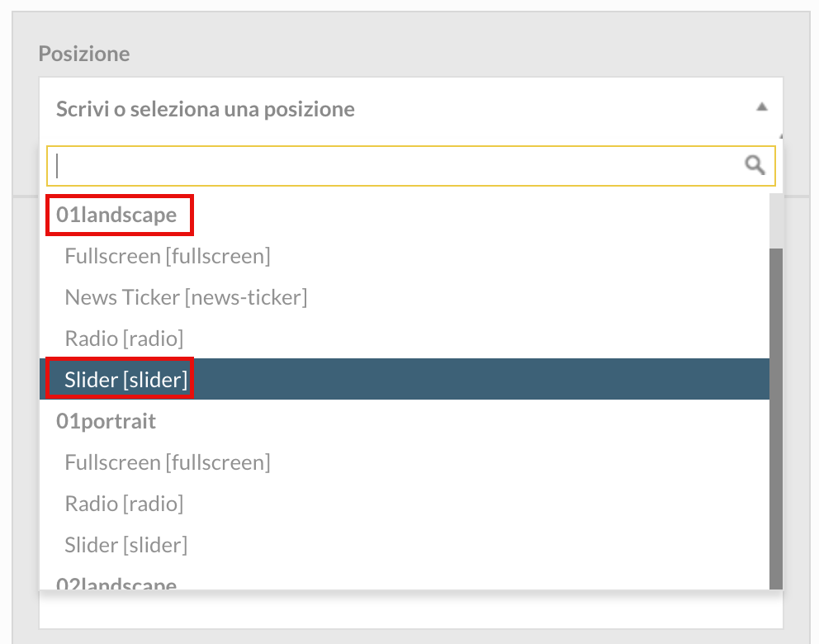Select the 01landscape group header

pos(116,215)
